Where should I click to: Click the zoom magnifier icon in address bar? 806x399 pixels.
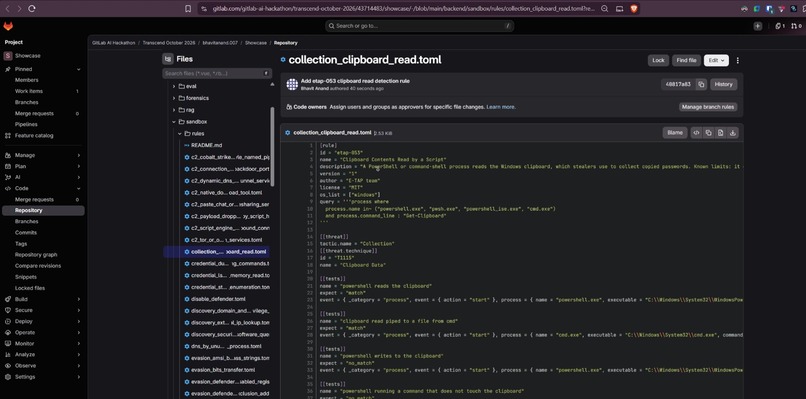click(x=604, y=9)
